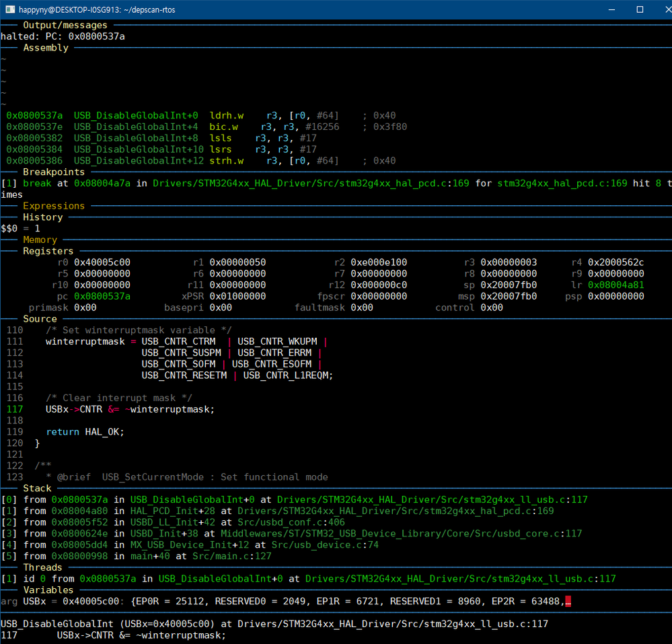The width and height of the screenshot is (672, 644).
Task: Select stack frame [5] main+40 entry
Action: point(137,556)
